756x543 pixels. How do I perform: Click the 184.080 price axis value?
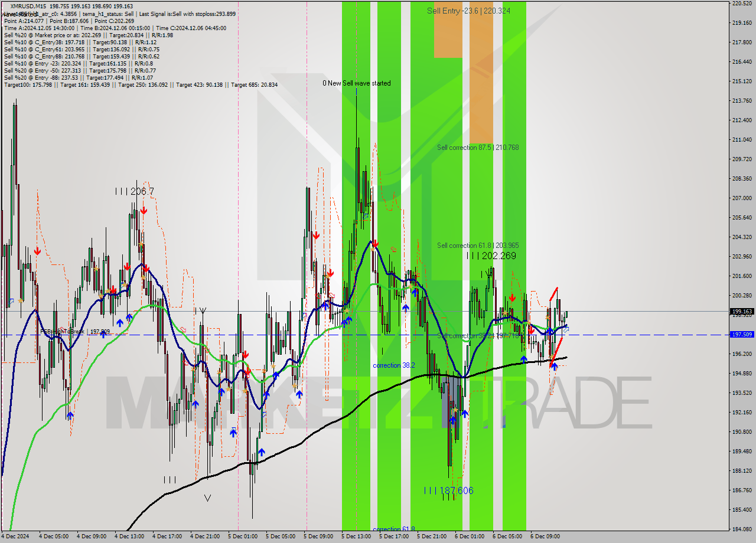click(742, 529)
